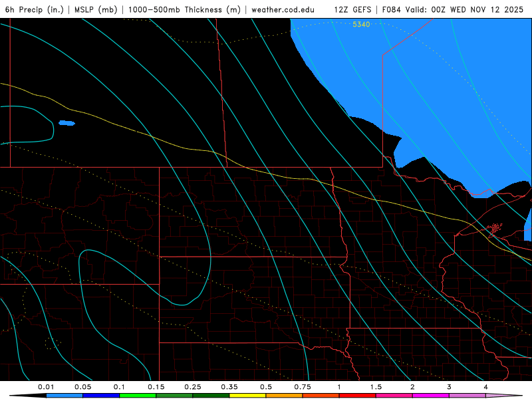Click the yellow 5340 thickness contour label
Image resolution: width=532 pixels, height=399 pixels.
361,25
